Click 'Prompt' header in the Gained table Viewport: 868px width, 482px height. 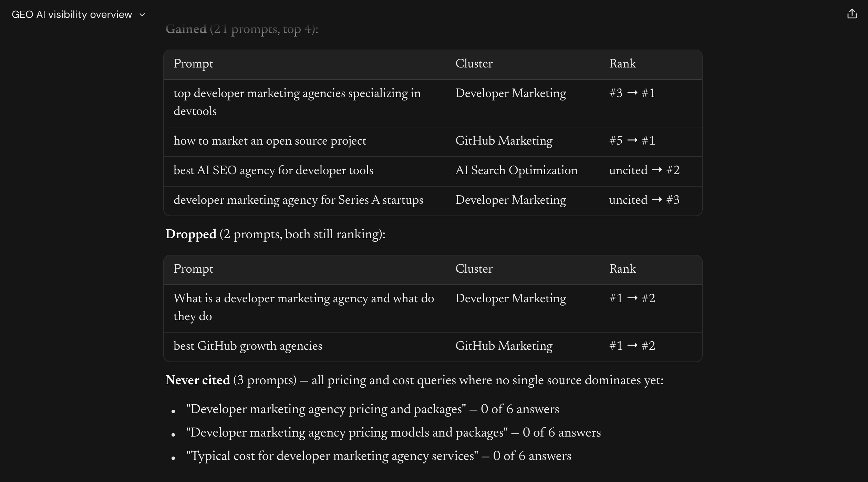pos(193,64)
